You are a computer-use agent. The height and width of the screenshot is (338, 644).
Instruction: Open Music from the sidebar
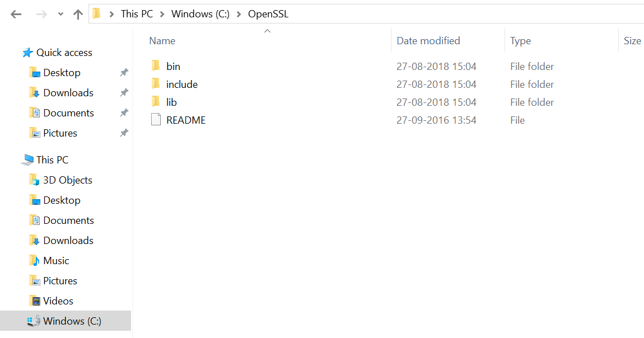coord(57,260)
